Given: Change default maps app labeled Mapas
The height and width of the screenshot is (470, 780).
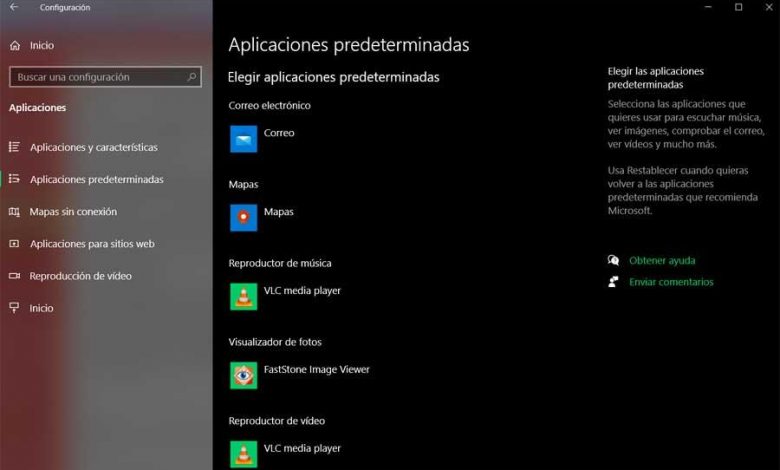Looking at the screenshot, I should (279, 212).
